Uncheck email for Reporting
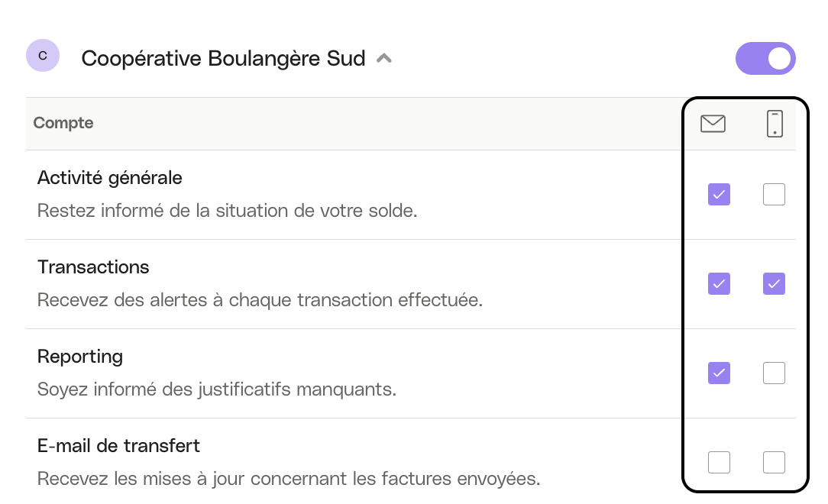This screenshot has height=504, width=828. pos(719,373)
